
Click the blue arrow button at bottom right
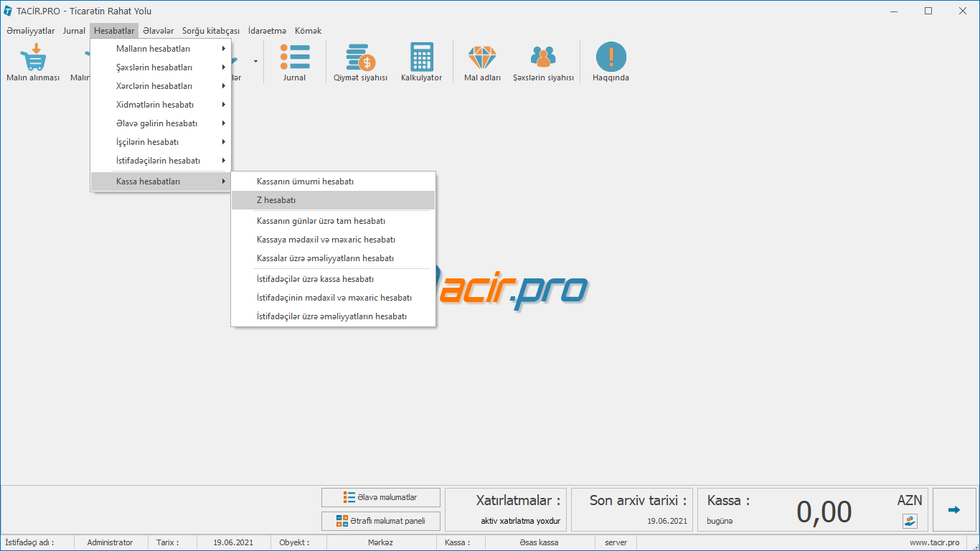(x=953, y=509)
